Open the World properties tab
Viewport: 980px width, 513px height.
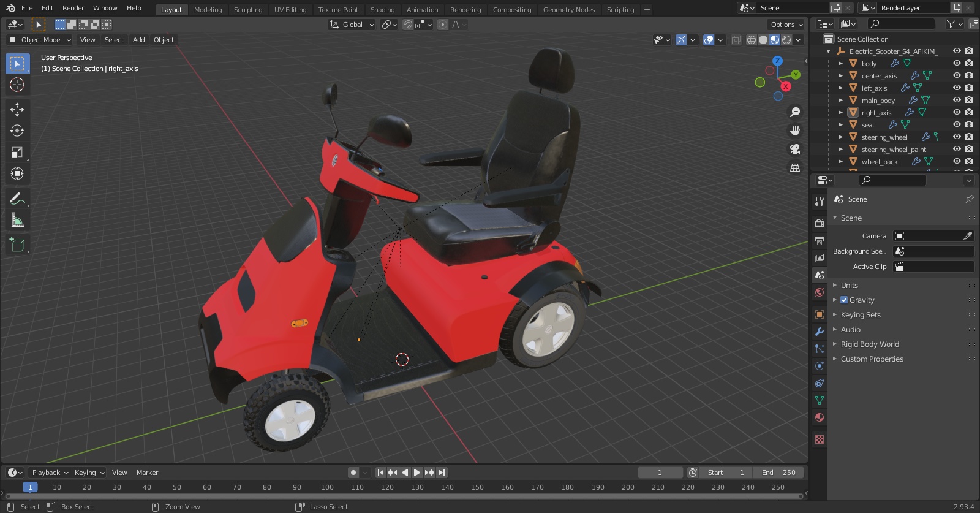point(820,292)
